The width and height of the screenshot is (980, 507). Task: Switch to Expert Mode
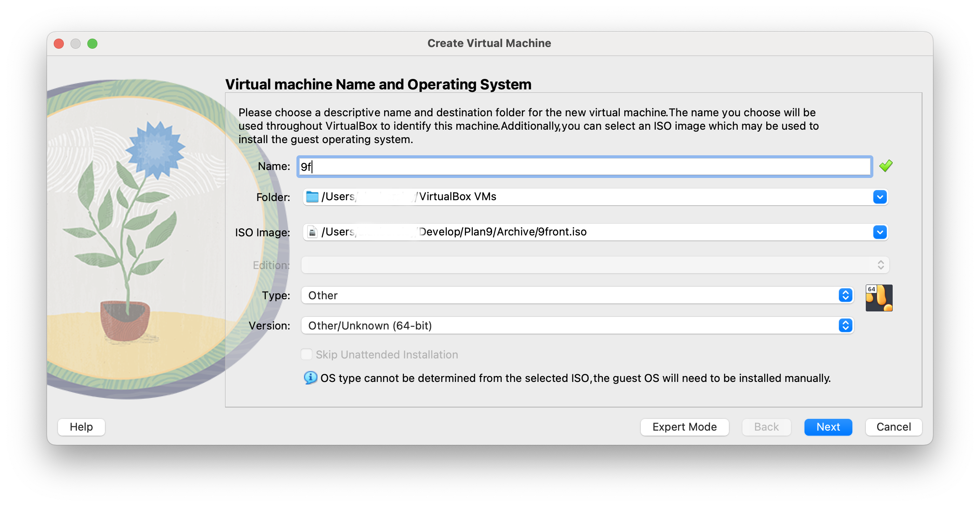click(x=684, y=427)
